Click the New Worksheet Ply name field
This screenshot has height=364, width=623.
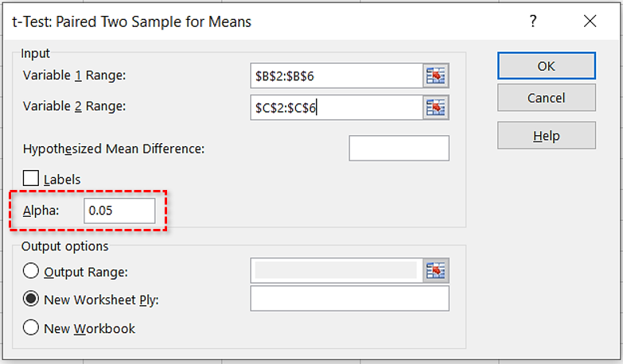[x=349, y=299]
